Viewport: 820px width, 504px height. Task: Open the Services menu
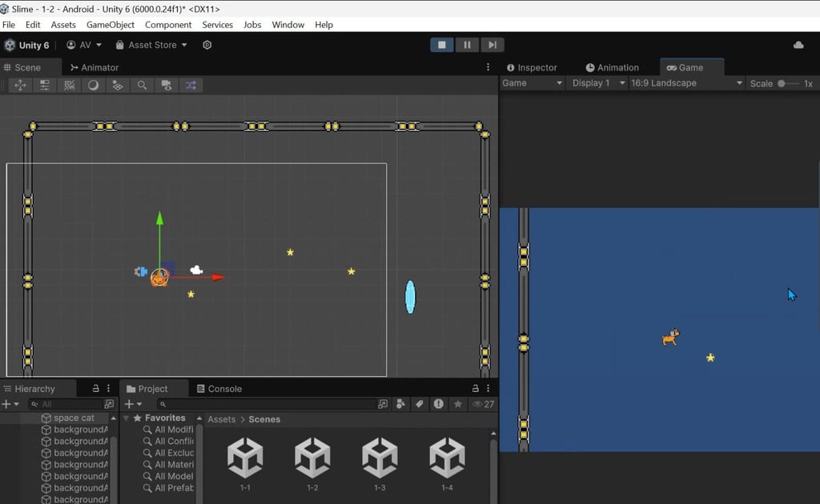coord(218,25)
